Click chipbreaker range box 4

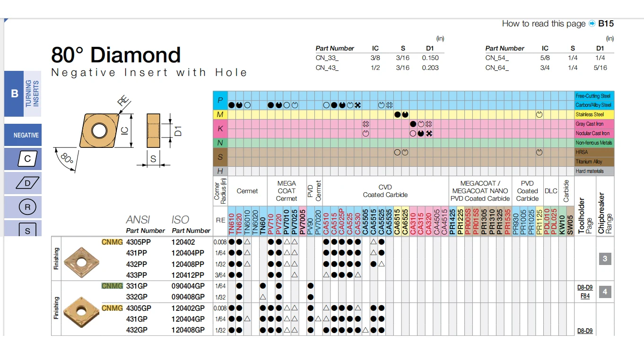605,292
